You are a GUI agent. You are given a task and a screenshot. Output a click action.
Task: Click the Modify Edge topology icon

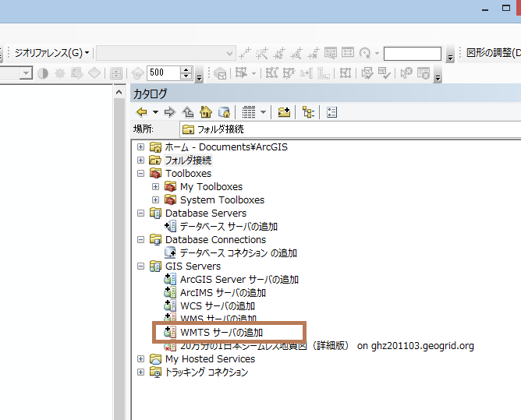point(271,73)
